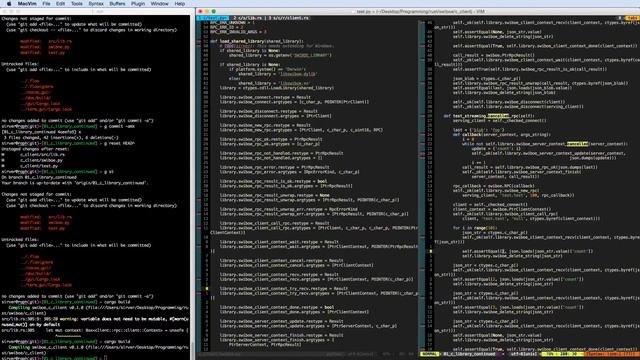Click 'def callback(server_context, args_string)' line

pyautogui.click(x=502, y=134)
